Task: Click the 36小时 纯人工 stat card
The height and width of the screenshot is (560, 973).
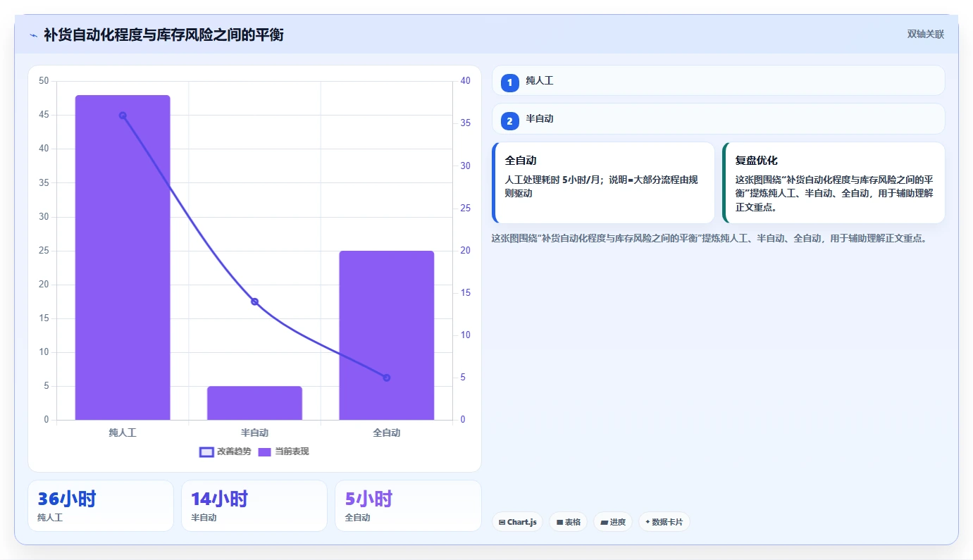Action: click(101, 506)
